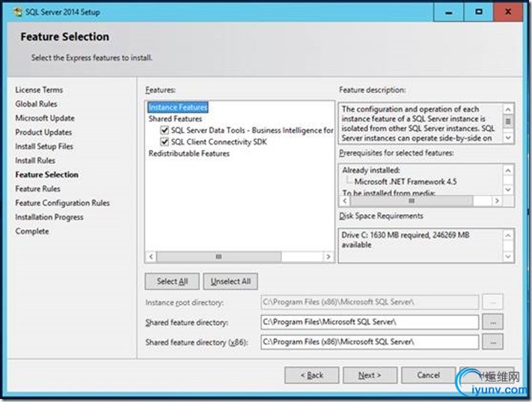Select Complete step in sidebar

pos(32,231)
